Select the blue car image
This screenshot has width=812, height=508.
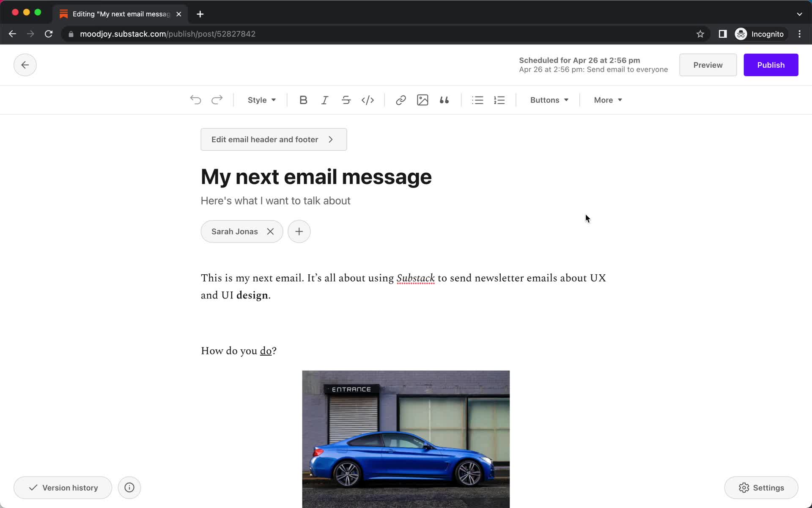406,439
